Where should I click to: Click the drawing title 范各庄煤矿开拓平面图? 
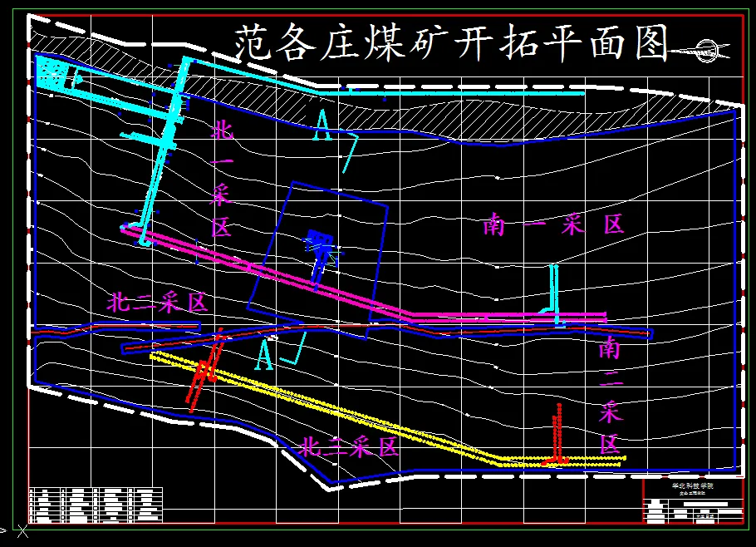tap(452, 44)
